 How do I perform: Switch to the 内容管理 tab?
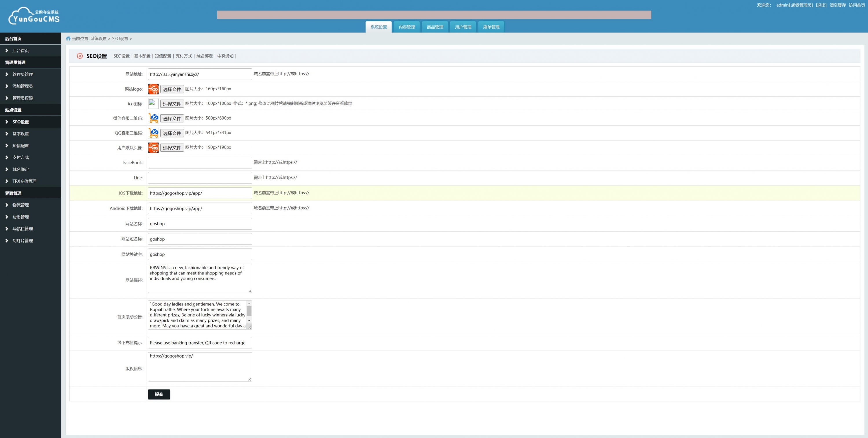[407, 27]
